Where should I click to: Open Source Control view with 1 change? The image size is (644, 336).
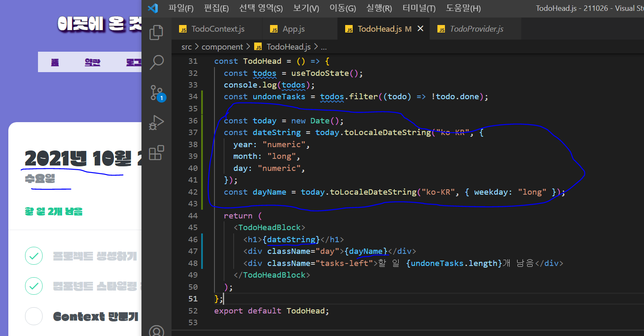pos(158,93)
